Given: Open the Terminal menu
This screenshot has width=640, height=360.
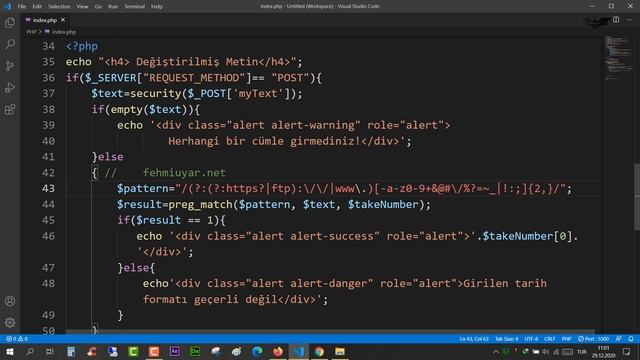Looking at the screenshot, I should tap(135, 6).
